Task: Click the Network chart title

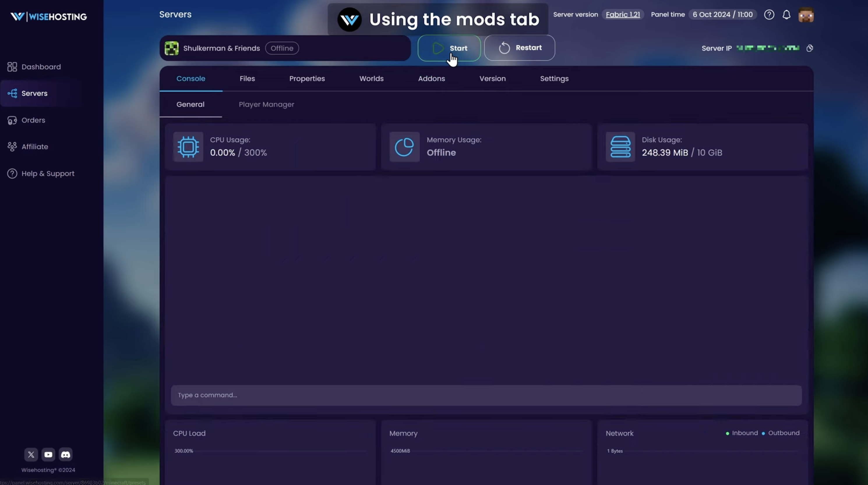Action: click(620, 433)
